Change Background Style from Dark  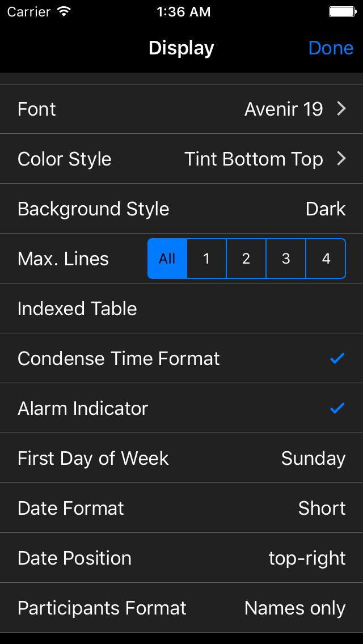coord(325,209)
